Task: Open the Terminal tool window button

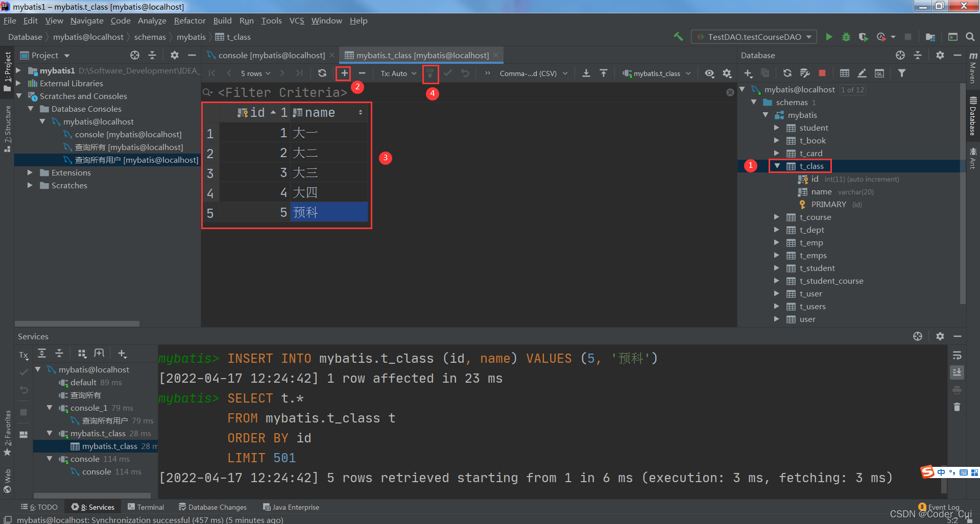Action: tap(146, 507)
